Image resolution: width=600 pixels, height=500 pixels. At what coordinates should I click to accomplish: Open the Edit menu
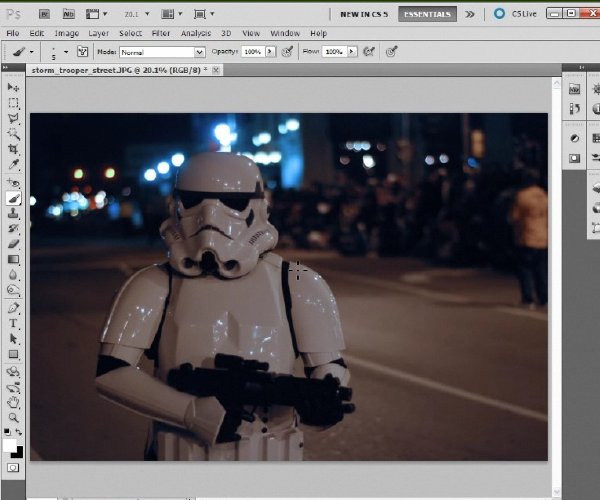coord(37,33)
